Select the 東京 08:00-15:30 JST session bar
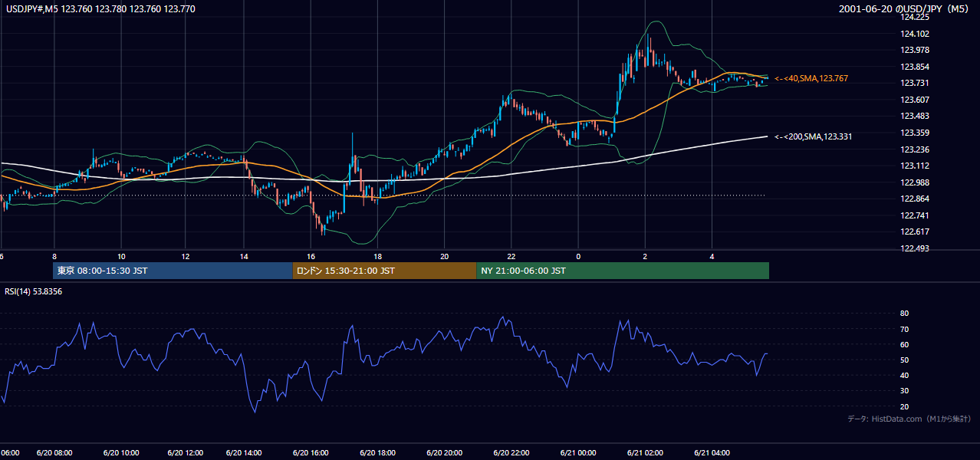 tap(173, 271)
